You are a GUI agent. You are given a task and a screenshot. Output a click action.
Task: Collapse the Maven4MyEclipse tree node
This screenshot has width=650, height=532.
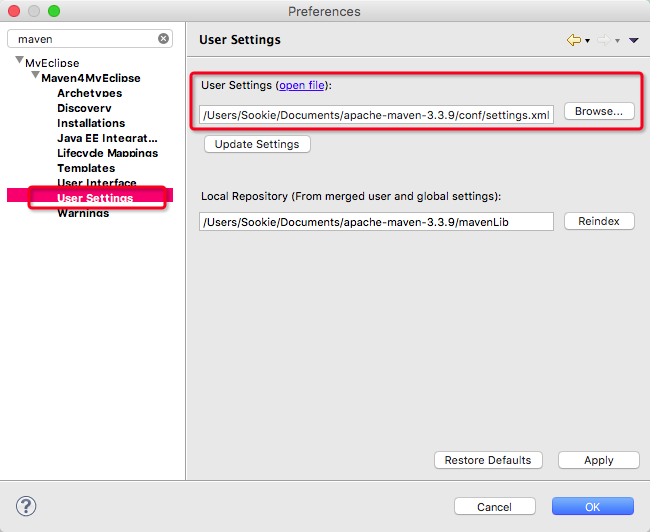pyautogui.click(x=35, y=76)
